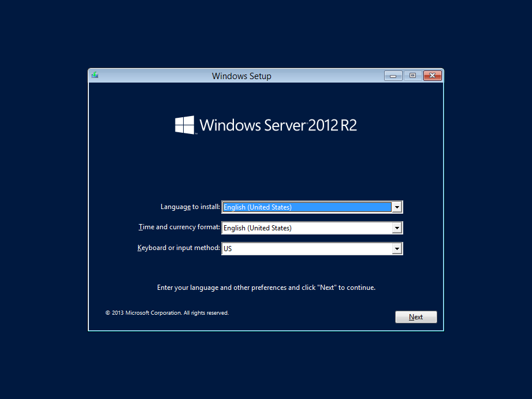
Task: Click the Windows logo in the banner
Action: coord(184,125)
